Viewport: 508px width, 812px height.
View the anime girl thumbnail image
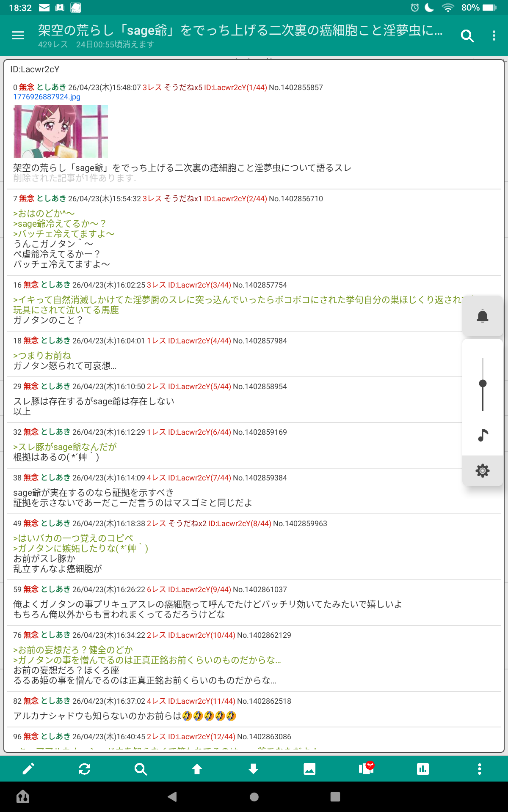point(61,132)
